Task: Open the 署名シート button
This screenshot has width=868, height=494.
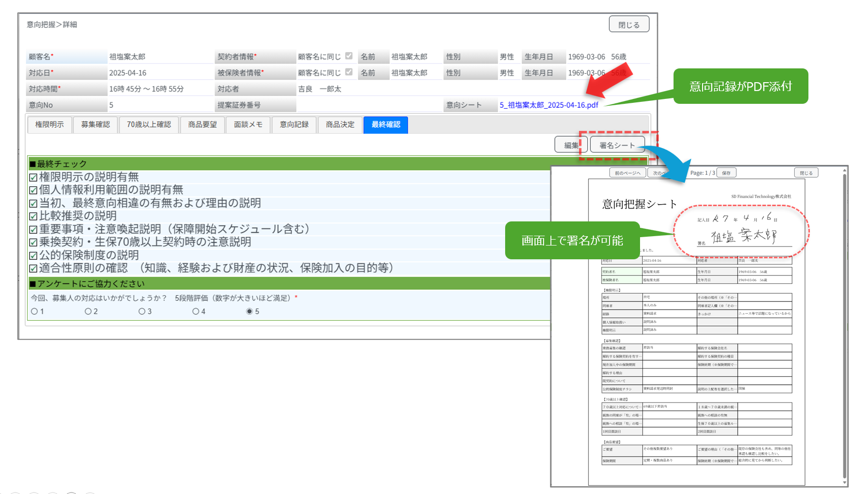Action: click(617, 145)
